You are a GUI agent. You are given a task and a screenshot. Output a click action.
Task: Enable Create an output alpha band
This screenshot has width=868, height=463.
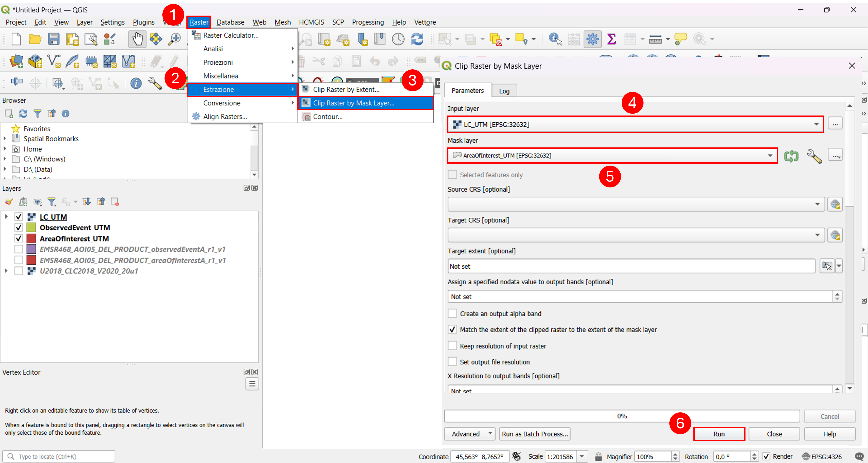click(452, 313)
